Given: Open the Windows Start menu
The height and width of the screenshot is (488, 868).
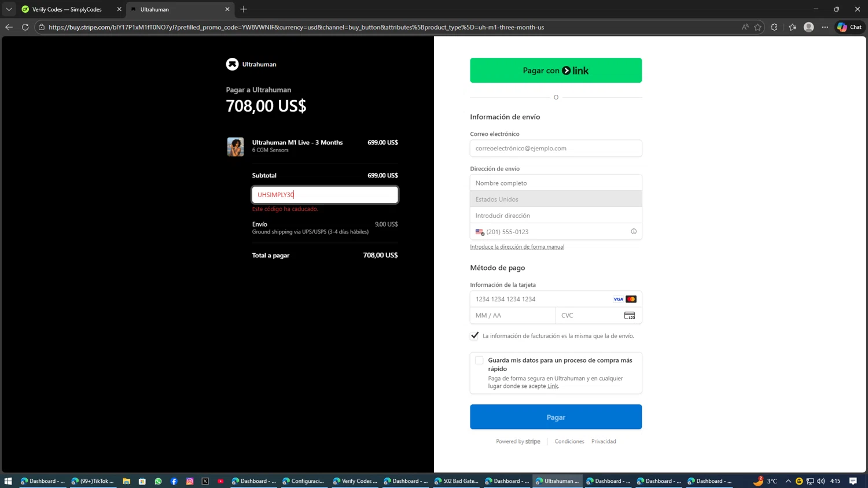Looking at the screenshot, I should 8,481.
